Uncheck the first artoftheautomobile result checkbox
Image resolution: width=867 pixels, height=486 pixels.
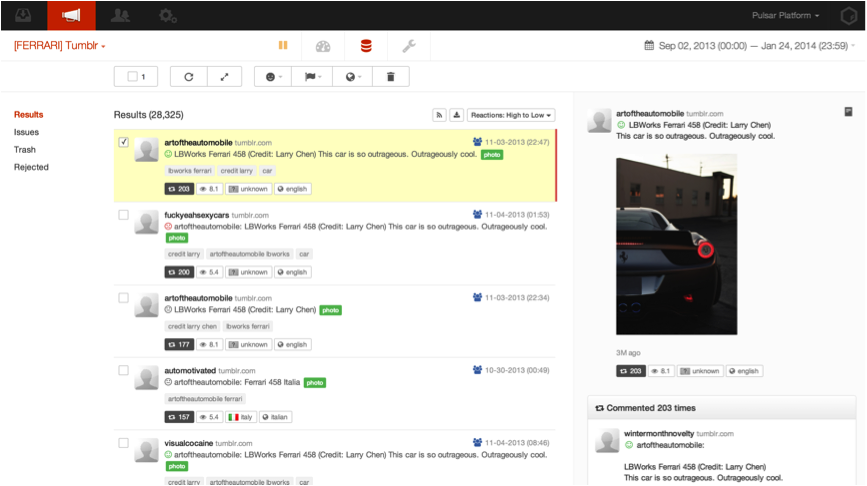point(123,143)
